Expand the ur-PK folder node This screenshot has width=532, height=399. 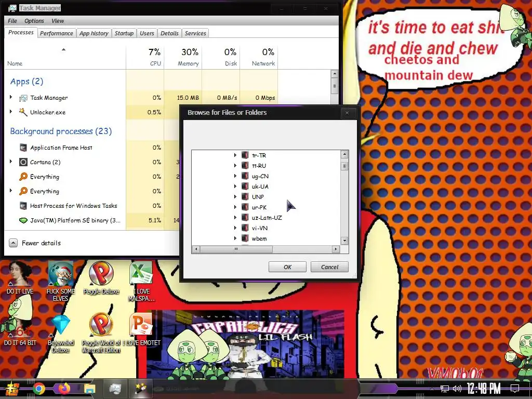click(235, 207)
